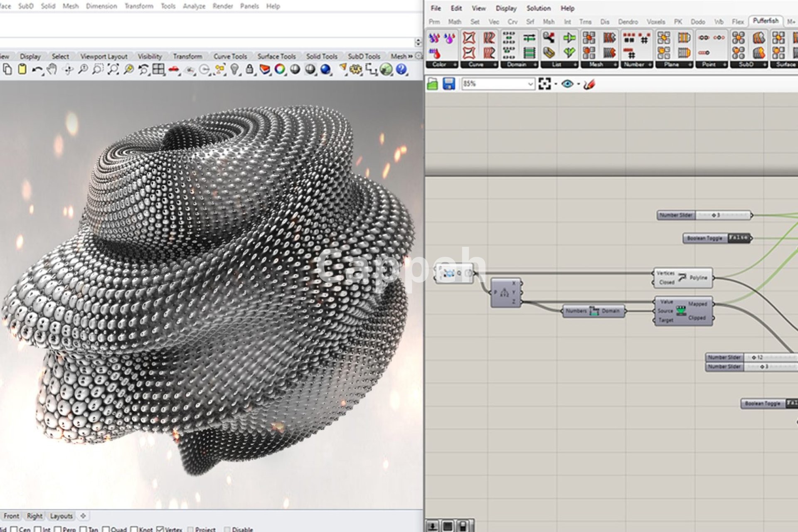Select the Pan hand tool

52,70
